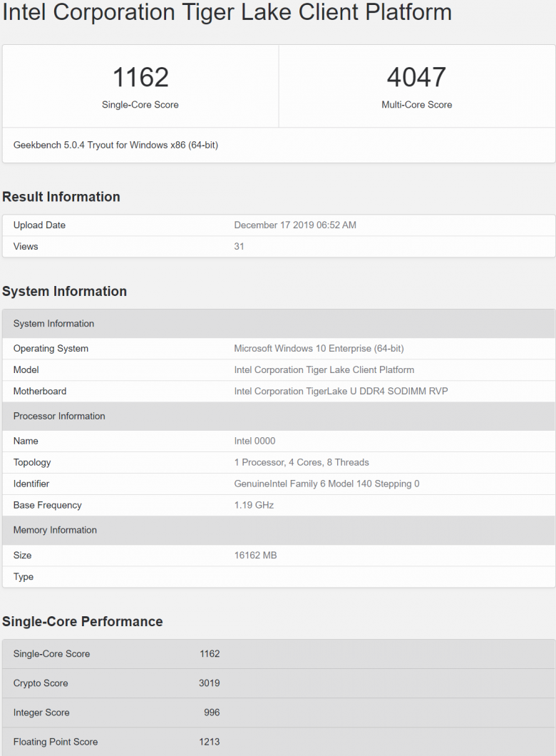The image size is (556, 756).
Task: Select TigerLake U DDR4 SODIMM RVP value
Action: coord(341,391)
